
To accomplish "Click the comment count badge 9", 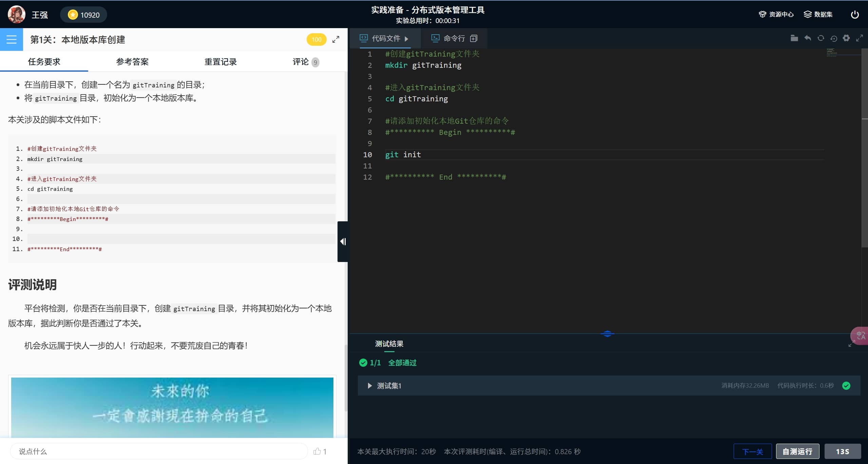I will (x=315, y=62).
